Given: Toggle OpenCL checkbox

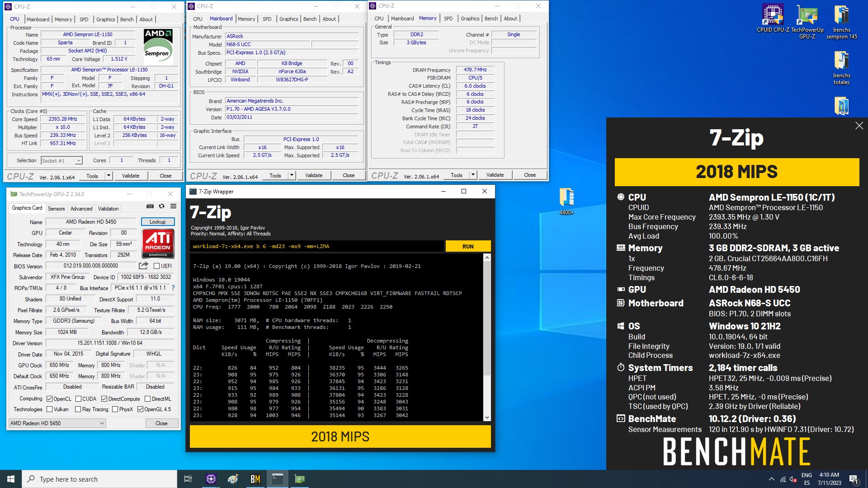Looking at the screenshot, I should (50, 399).
